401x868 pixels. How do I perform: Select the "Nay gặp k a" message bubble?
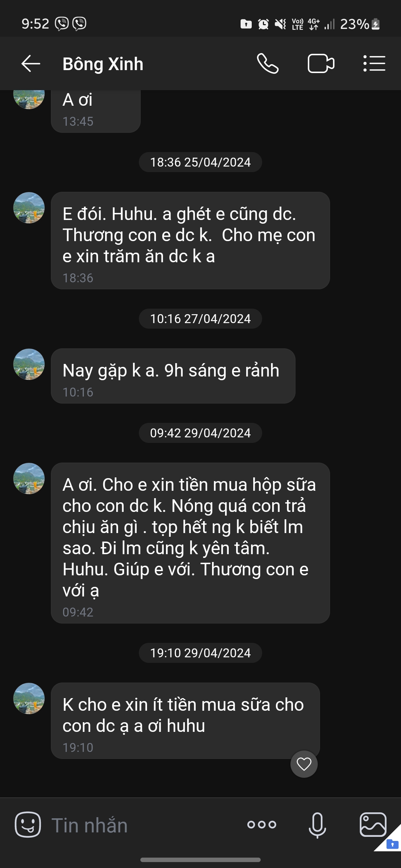click(173, 376)
